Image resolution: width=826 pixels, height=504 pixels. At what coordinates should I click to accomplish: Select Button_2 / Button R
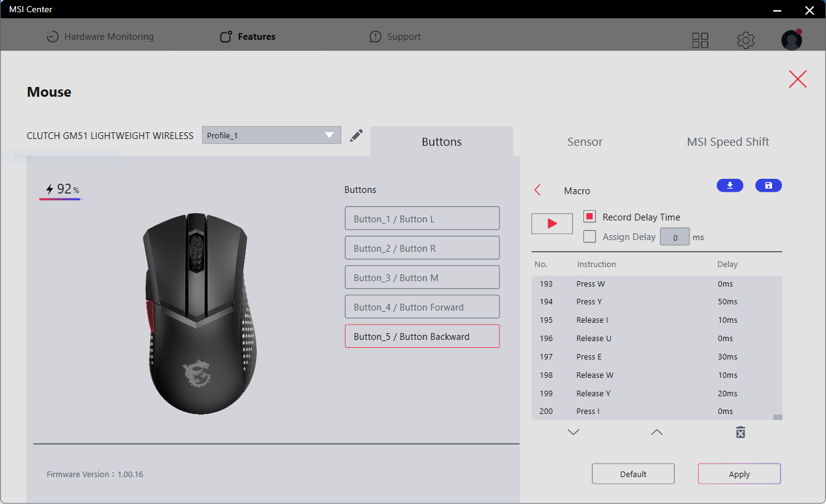tap(422, 248)
